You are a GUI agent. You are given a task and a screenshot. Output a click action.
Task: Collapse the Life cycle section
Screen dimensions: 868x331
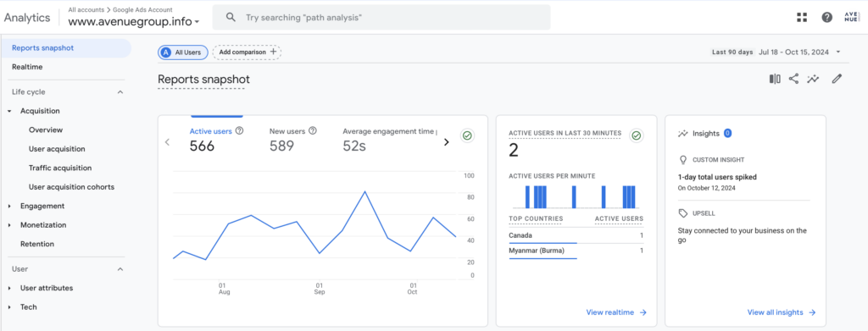(120, 92)
